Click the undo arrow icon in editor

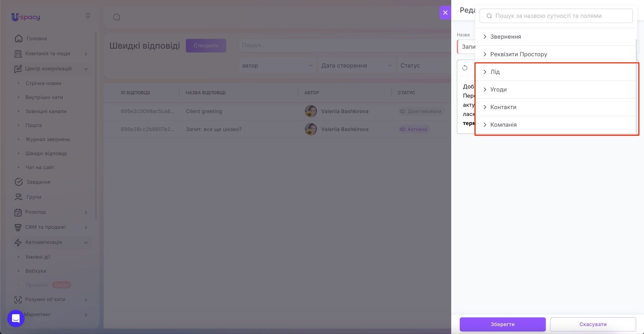(465, 68)
